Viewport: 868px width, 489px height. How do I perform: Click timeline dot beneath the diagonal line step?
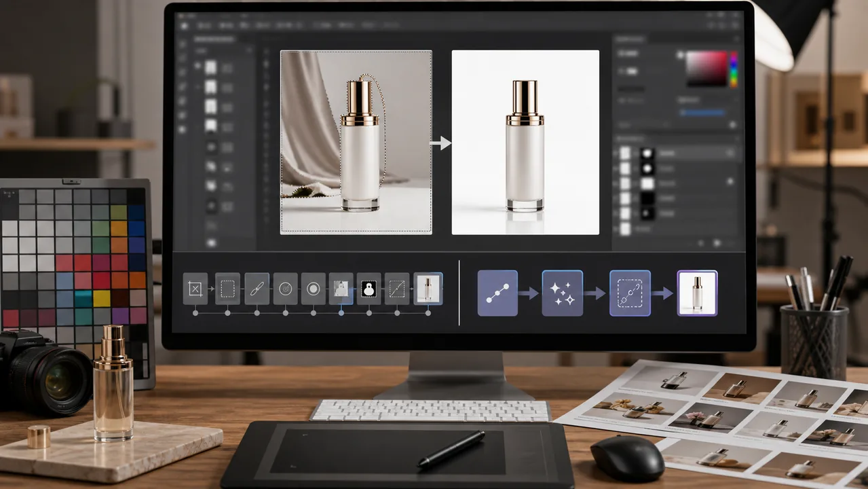tap(397, 313)
